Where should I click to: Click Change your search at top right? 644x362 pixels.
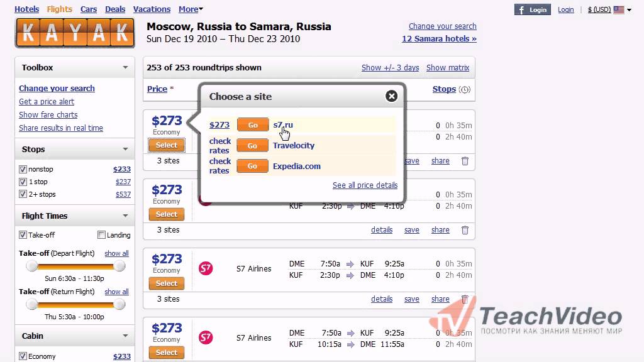coord(442,26)
